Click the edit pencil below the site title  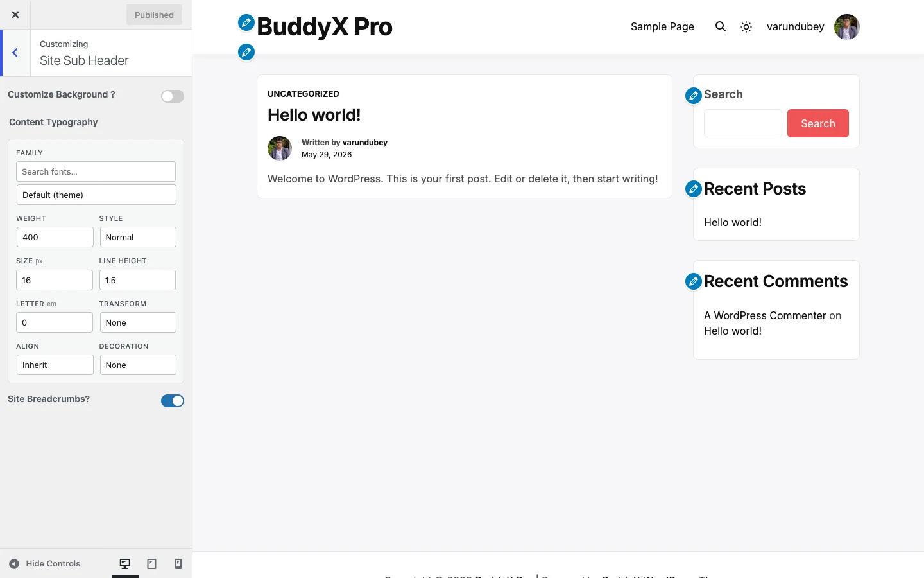pyautogui.click(x=246, y=52)
